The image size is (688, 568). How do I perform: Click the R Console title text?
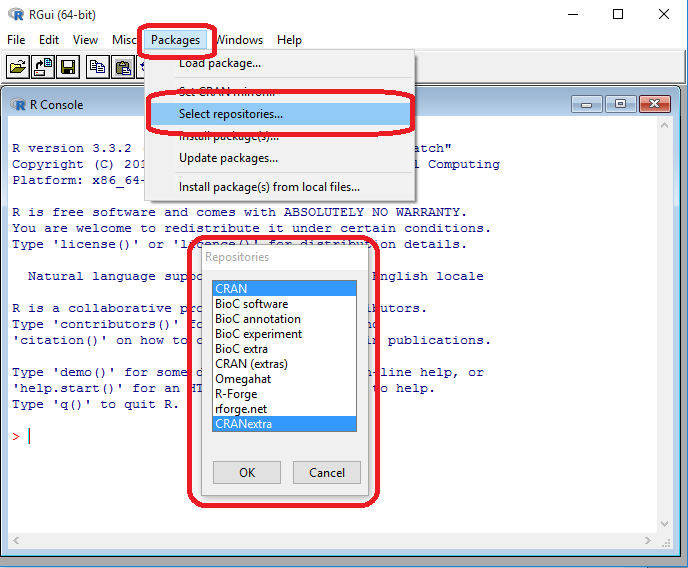tap(57, 105)
